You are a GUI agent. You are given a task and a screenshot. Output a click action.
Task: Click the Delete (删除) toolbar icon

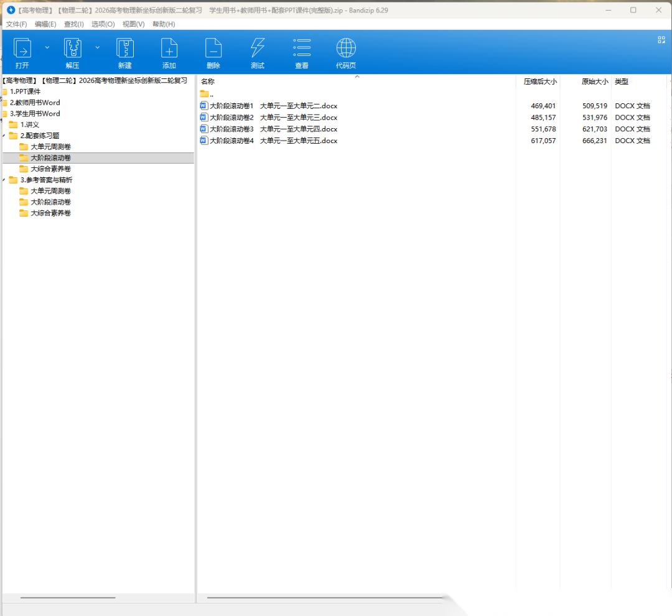point(213,49)
